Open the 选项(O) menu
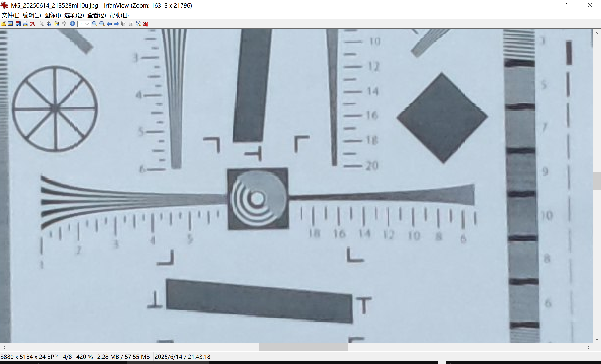Image resolution: width=601 pixels, height=364 pixels. (x=74, y=15)
